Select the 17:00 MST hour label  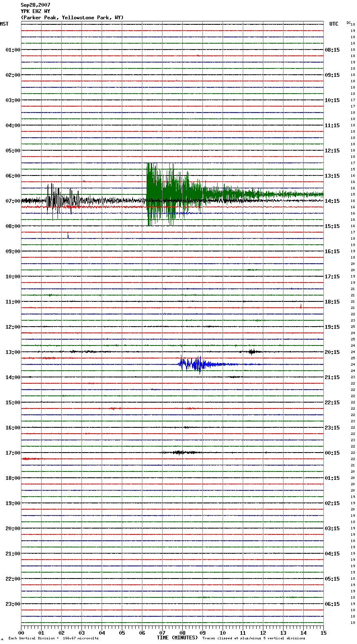(13, 453)
